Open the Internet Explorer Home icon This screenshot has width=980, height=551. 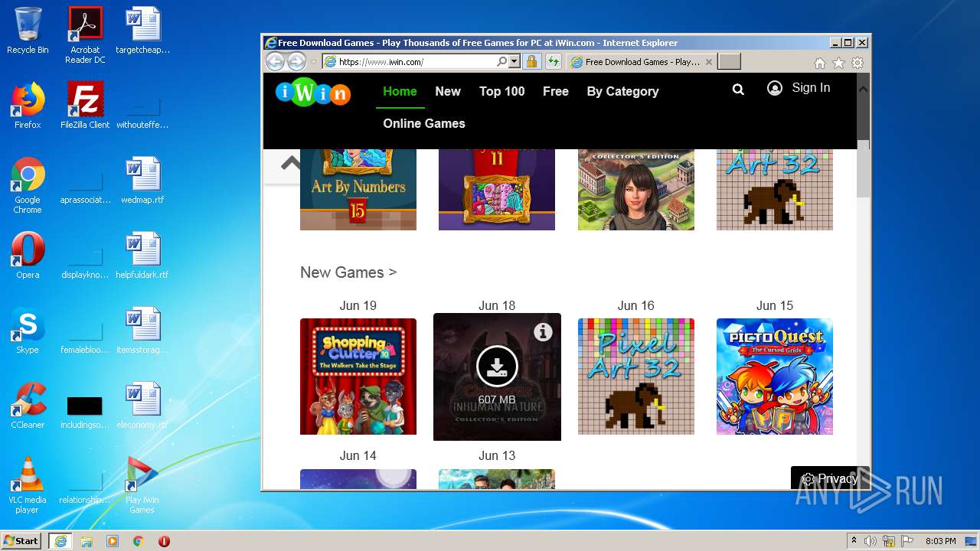pos(820,63)
